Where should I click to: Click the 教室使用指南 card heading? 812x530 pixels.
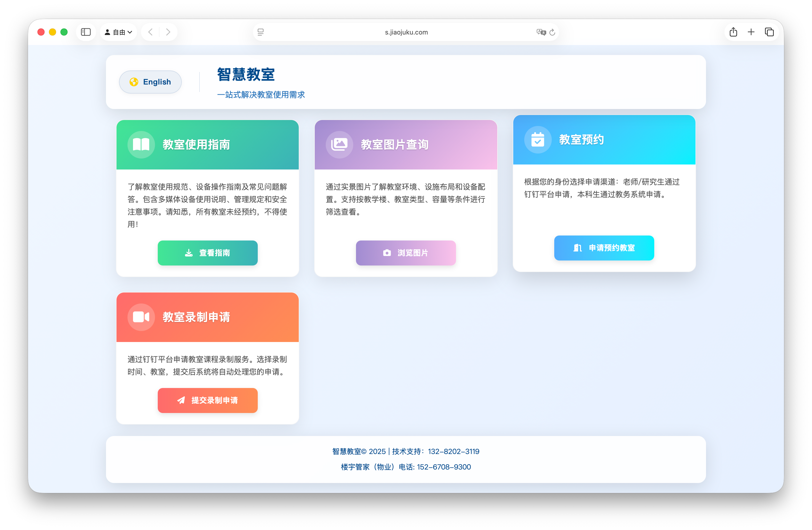196,145
